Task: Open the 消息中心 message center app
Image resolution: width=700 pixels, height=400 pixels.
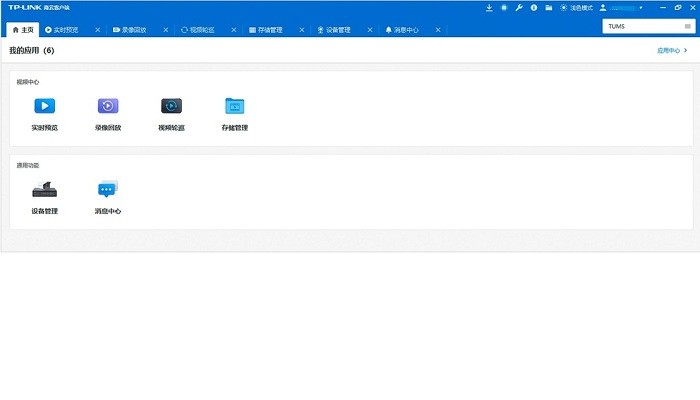Action: tap(108, 190)
